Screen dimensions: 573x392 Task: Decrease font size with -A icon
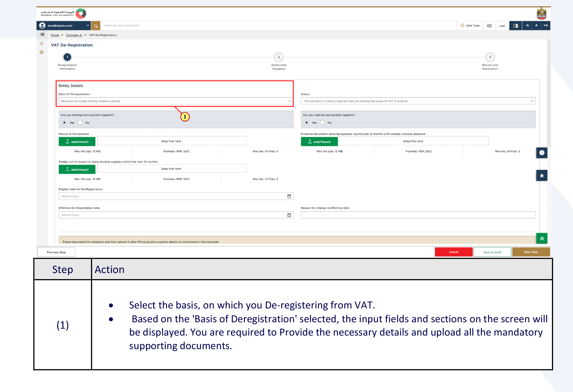527,26
